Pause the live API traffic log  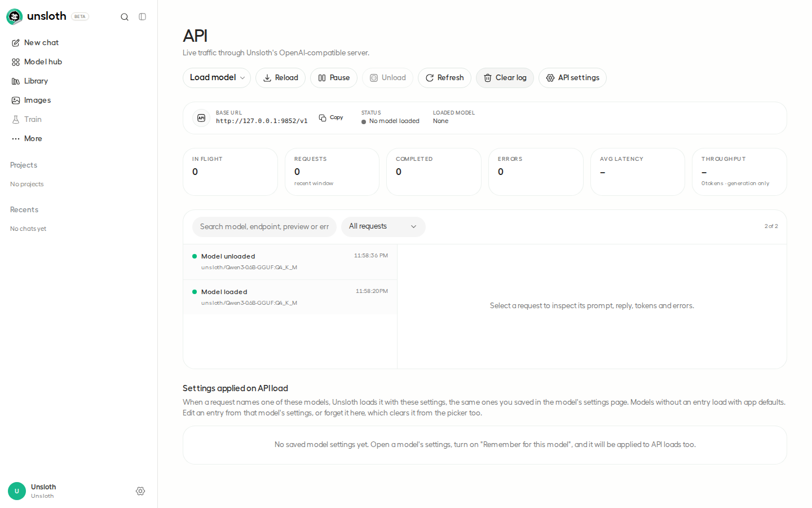pyautogui.click(x=334, y=78)
